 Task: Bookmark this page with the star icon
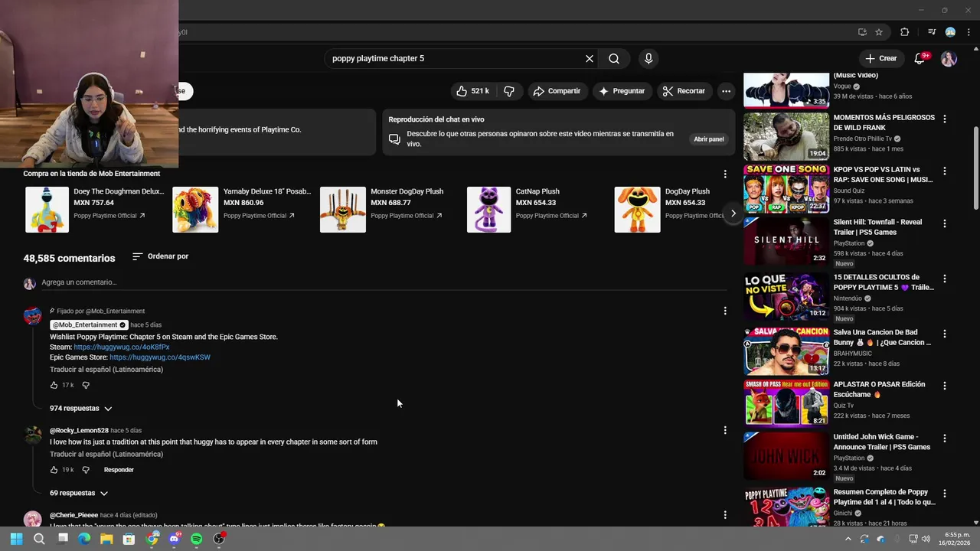click(x=879, y=32)
